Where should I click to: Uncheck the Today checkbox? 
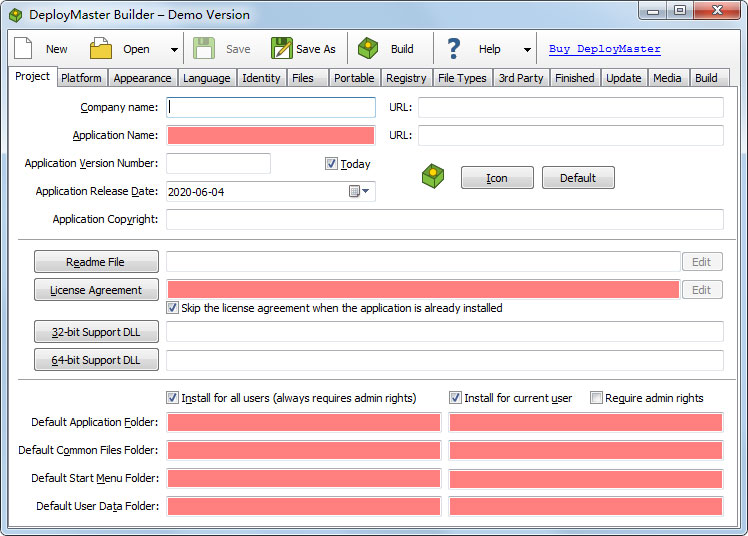click(x=332, y=164)
